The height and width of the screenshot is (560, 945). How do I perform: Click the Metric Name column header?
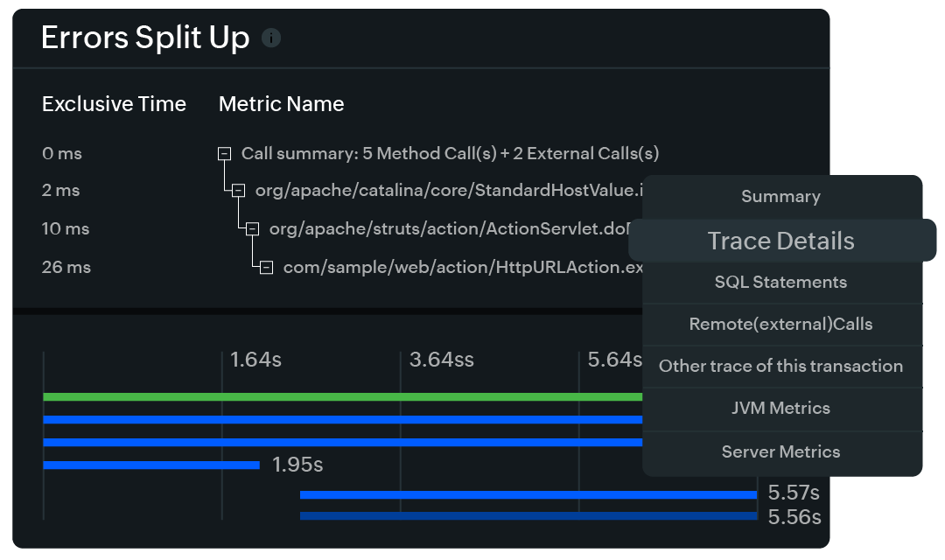click(x=281, y=103)
